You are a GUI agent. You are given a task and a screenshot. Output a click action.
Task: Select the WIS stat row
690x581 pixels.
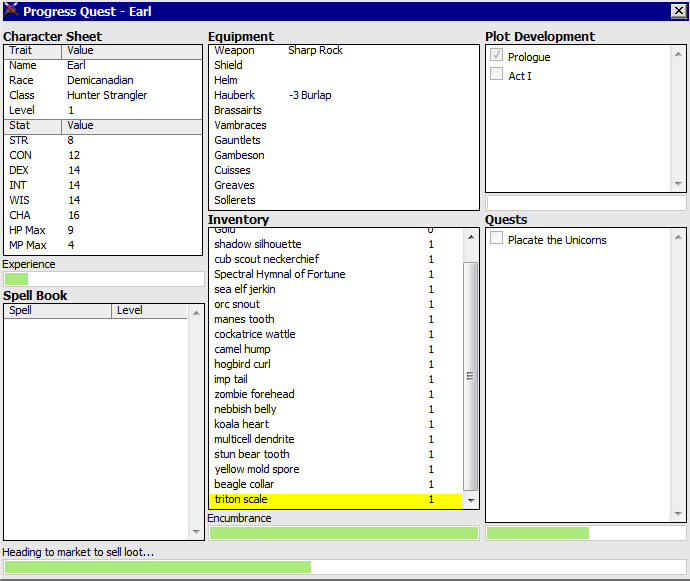point(103,200)
